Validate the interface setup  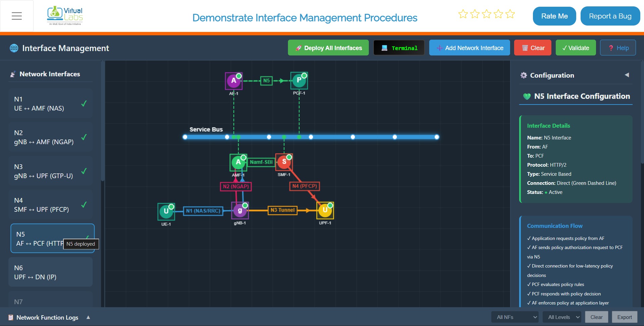coord(576,48)
